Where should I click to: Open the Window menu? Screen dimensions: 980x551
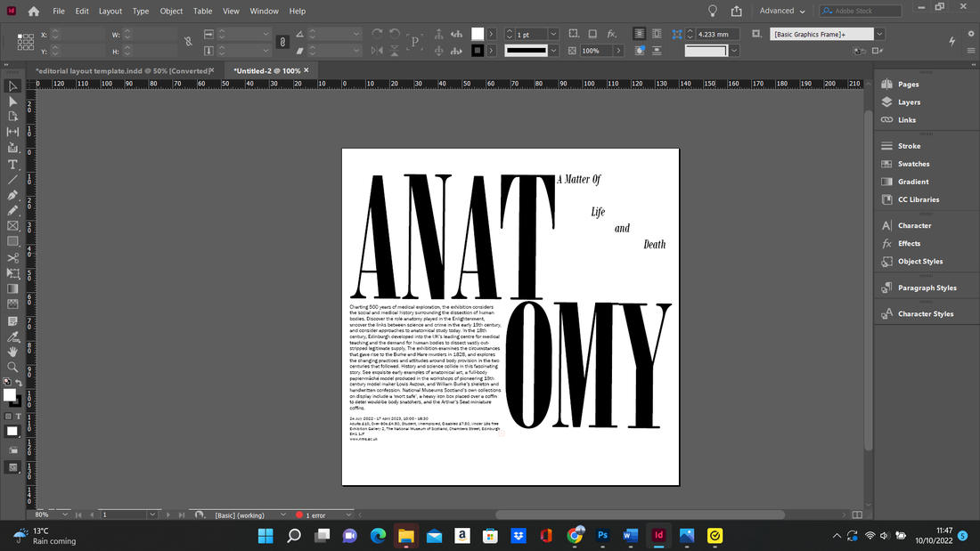[265, 12]
